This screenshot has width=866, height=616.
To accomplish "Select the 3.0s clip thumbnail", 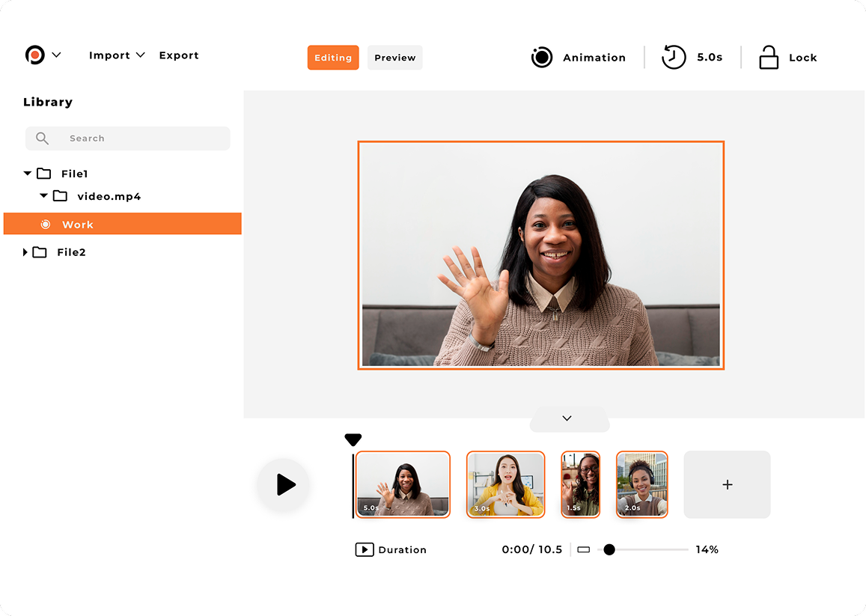I will (505, 484).
